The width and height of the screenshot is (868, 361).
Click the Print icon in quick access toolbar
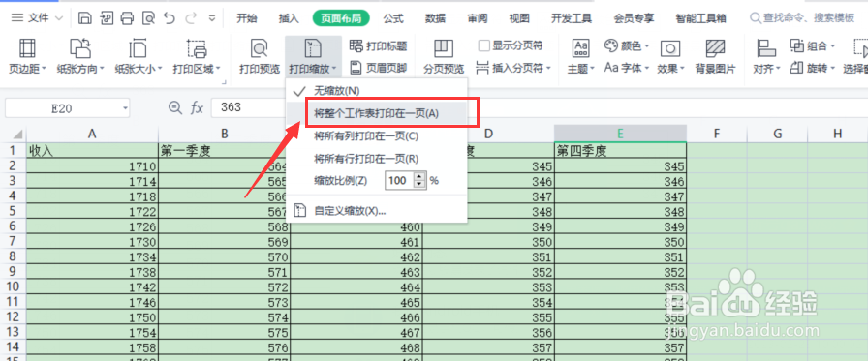point(127,18)
